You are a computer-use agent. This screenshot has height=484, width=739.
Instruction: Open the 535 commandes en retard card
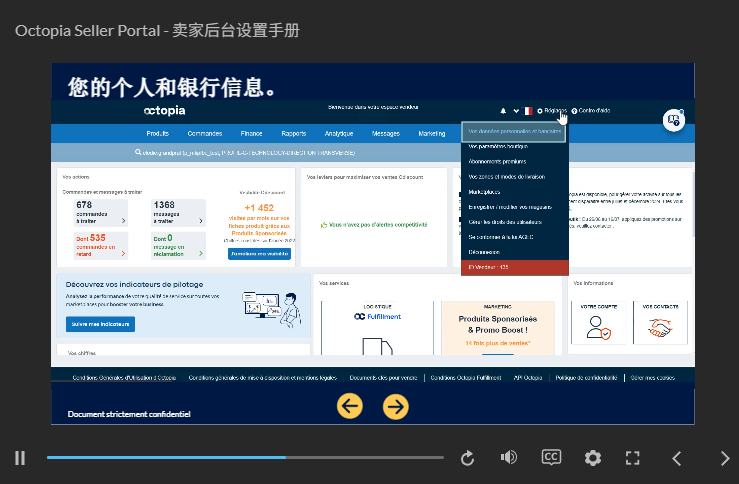point(100,245)
